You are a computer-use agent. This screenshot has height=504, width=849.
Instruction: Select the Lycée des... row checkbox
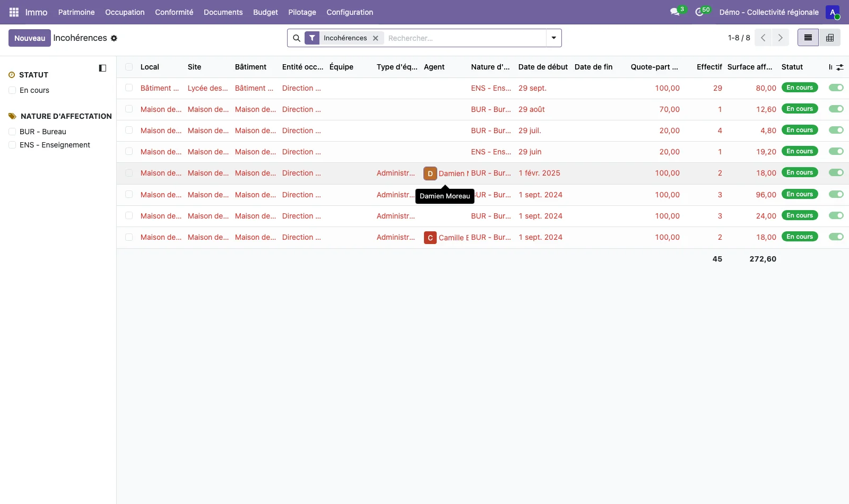[129, 88]
